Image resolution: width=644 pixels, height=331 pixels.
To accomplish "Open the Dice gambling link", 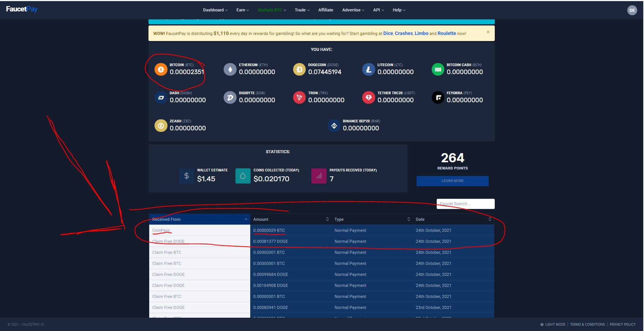I will (388, 33).
